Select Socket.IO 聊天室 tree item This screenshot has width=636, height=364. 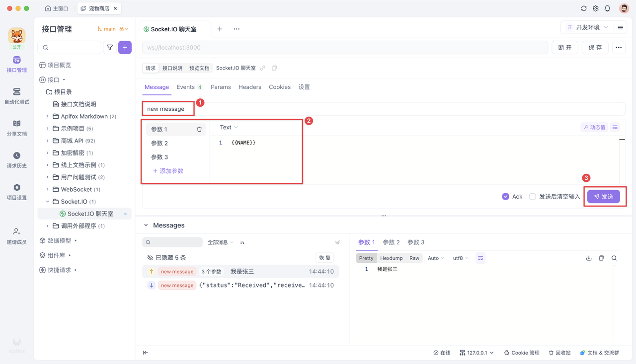click(x=84, y=214)
